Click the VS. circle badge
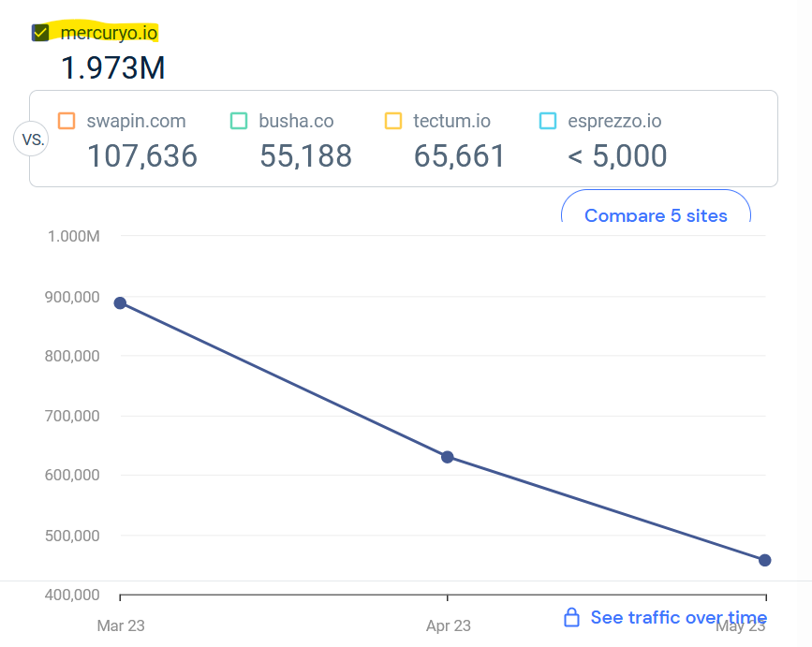The image size is (812, 647). pyautogui.click(x=31, y=138)
